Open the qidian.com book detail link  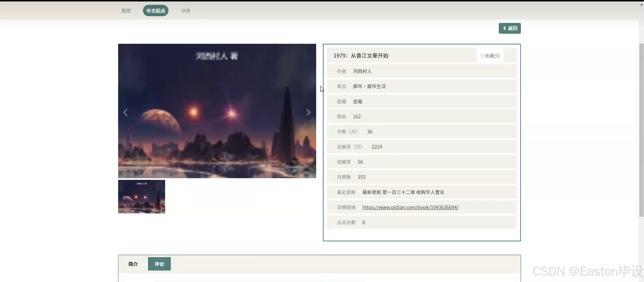[410, 207]
